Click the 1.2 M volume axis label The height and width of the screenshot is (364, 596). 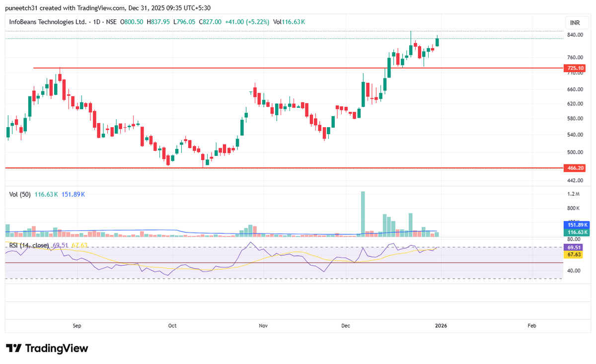click(x=574, y=194)
